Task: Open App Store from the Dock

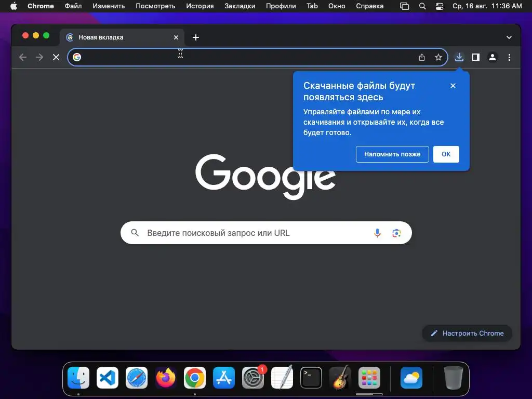Action: (224, 378)
